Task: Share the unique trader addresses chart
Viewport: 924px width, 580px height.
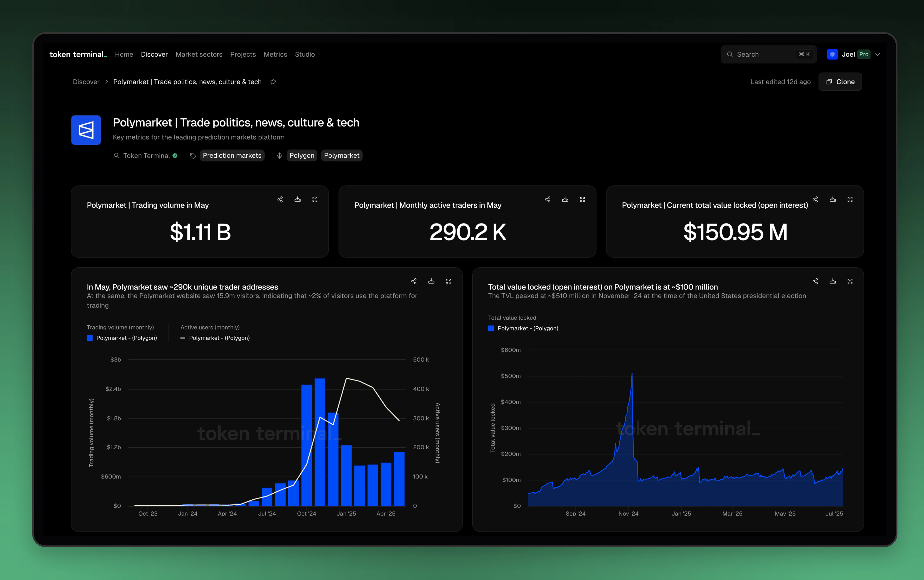Action: pyautogui.click(x=414, y=281)
